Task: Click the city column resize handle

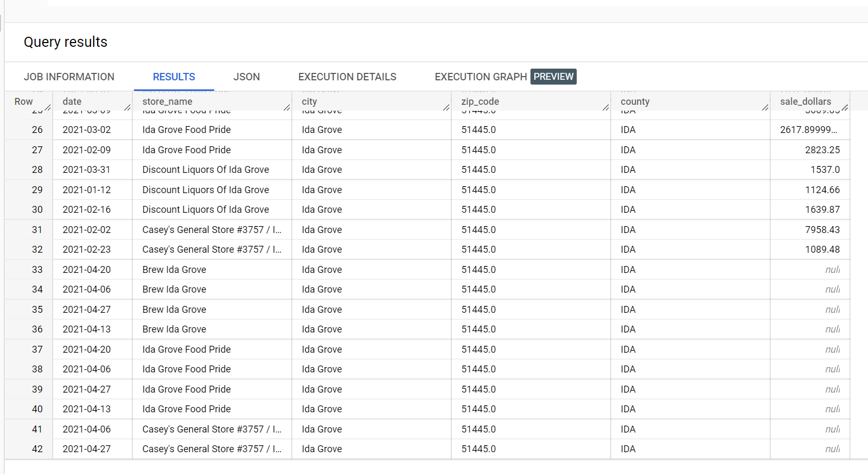Action: click(446, 107)
